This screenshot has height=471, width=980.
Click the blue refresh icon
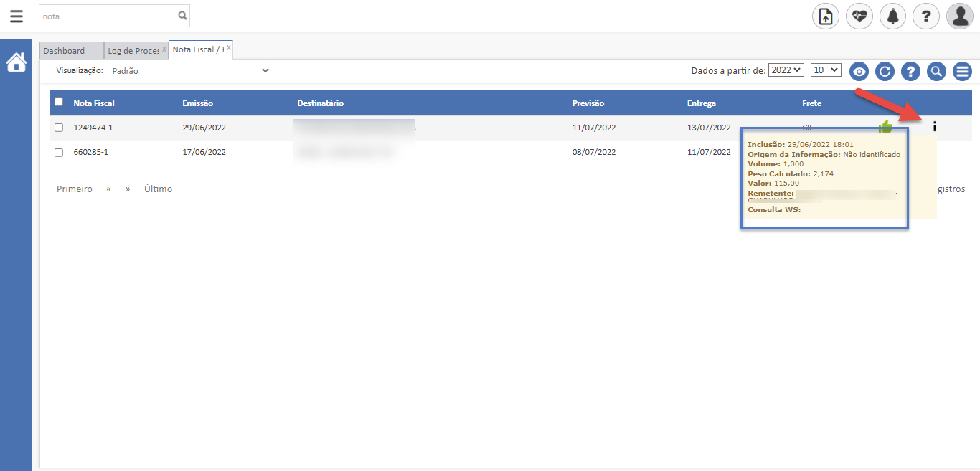tap(885, 71)
